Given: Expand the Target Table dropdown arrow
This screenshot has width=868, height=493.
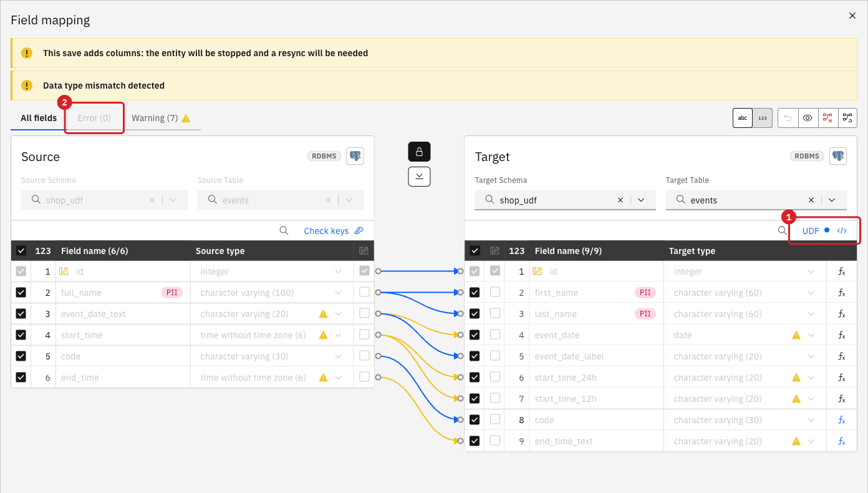Looking at the screenshot, I should pyautogui.click(x=832, y=200).
